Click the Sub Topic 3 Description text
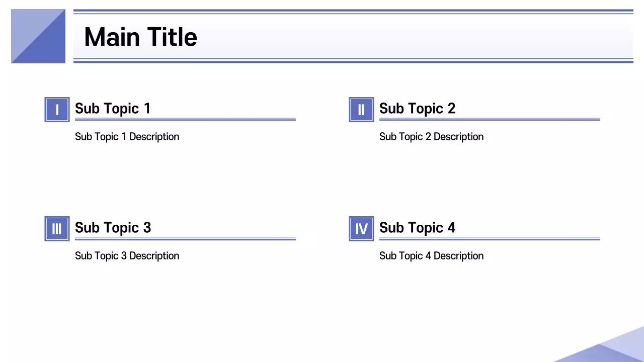This screenshot has height=362, width=644. tap(127, 256)
